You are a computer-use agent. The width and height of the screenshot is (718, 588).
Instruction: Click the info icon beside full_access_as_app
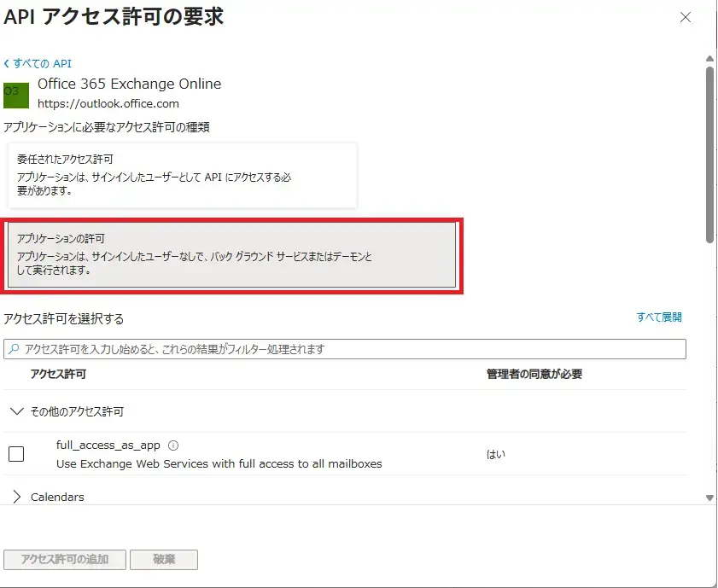[x=173, y=445]
